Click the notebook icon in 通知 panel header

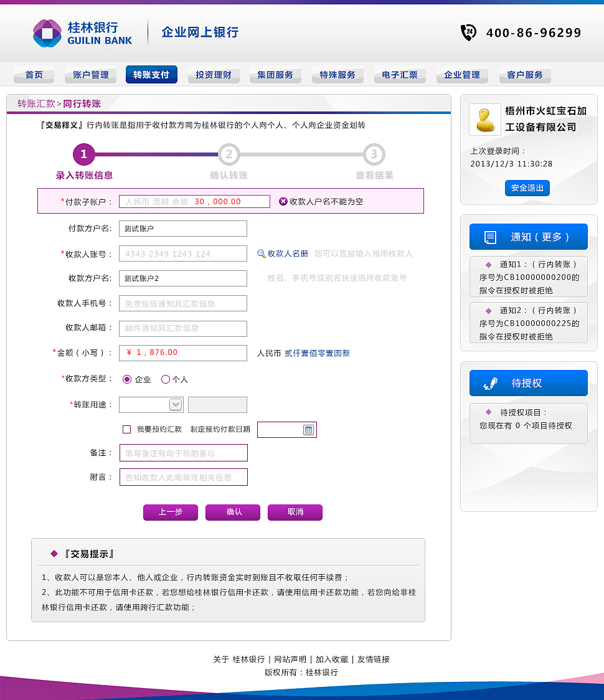coord(491,237)
